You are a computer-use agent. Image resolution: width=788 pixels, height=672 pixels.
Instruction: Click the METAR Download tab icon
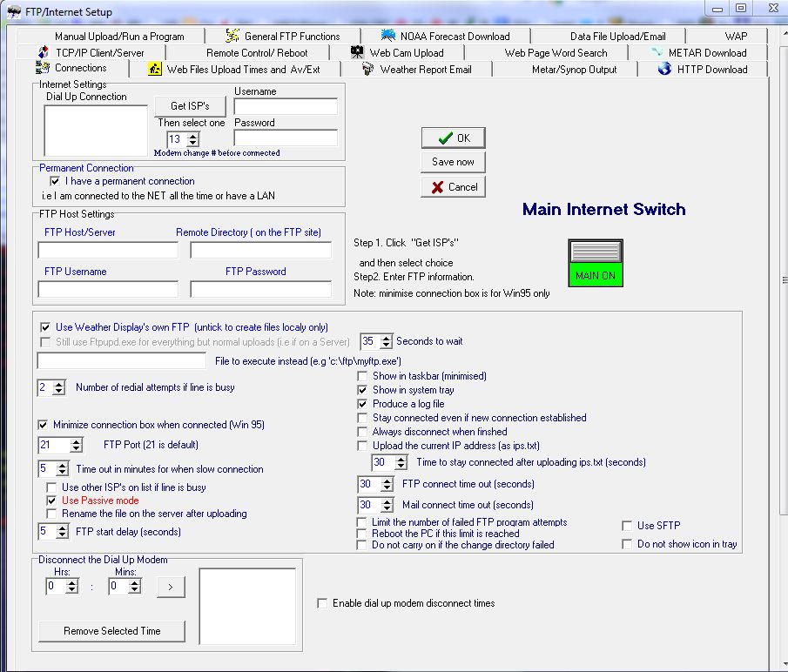point(657,52)
